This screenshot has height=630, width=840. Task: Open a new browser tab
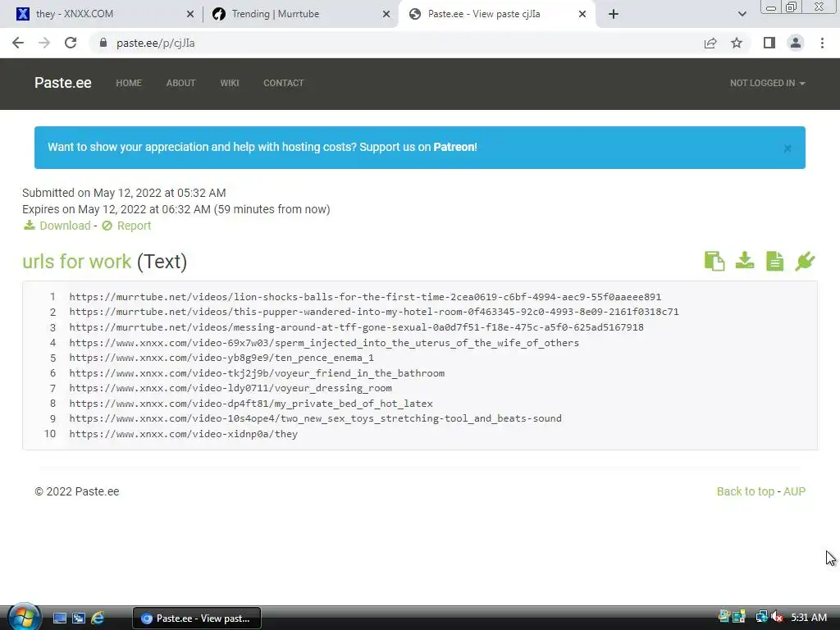point(614,14)
